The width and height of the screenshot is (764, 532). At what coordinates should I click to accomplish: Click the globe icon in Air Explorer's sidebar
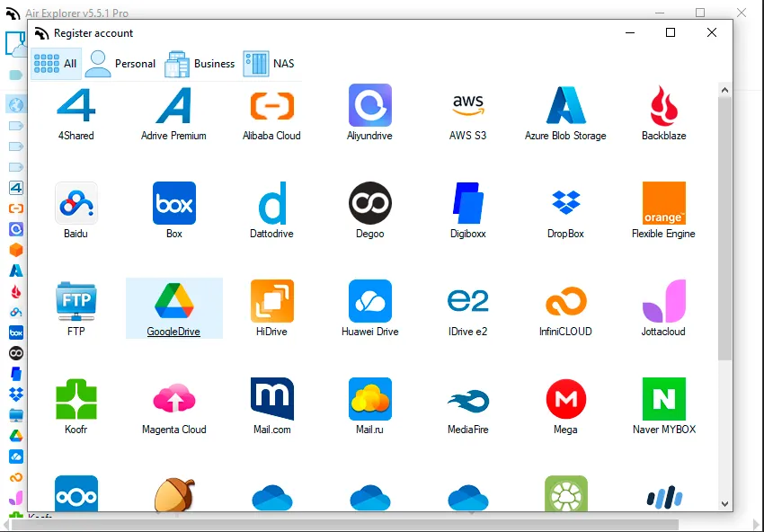click(16, 105)
